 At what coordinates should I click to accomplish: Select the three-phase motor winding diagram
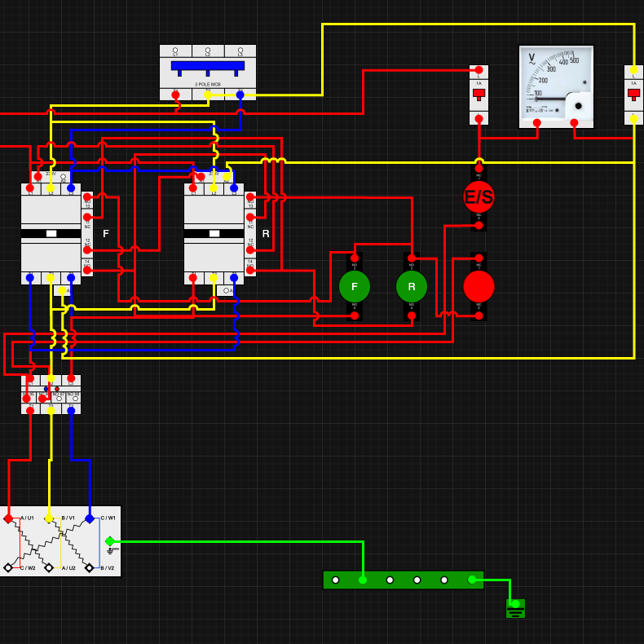(60, 541)
